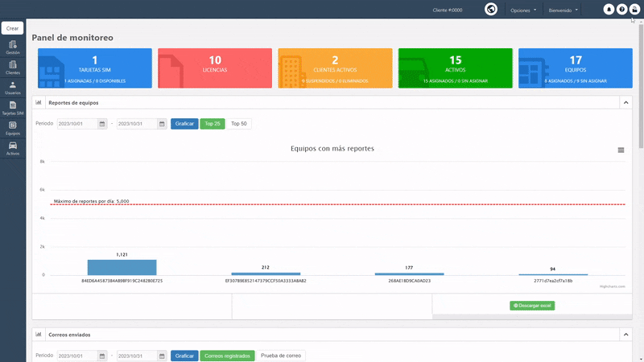The image size is (644, 362).
Task: Click the Prueba de correo button
Action: click(x=281, y=356)
